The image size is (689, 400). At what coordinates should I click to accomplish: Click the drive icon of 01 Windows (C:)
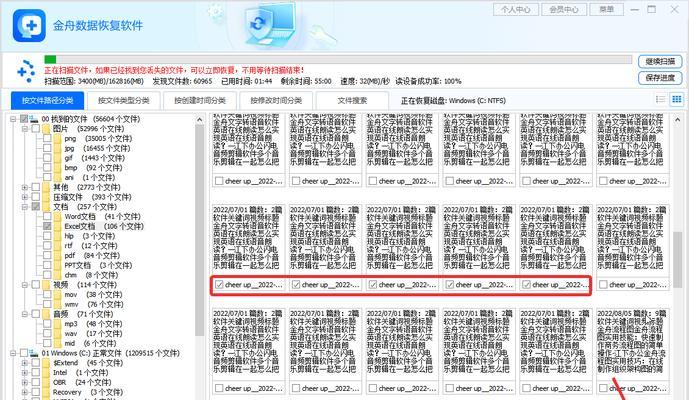coord(34,353)
